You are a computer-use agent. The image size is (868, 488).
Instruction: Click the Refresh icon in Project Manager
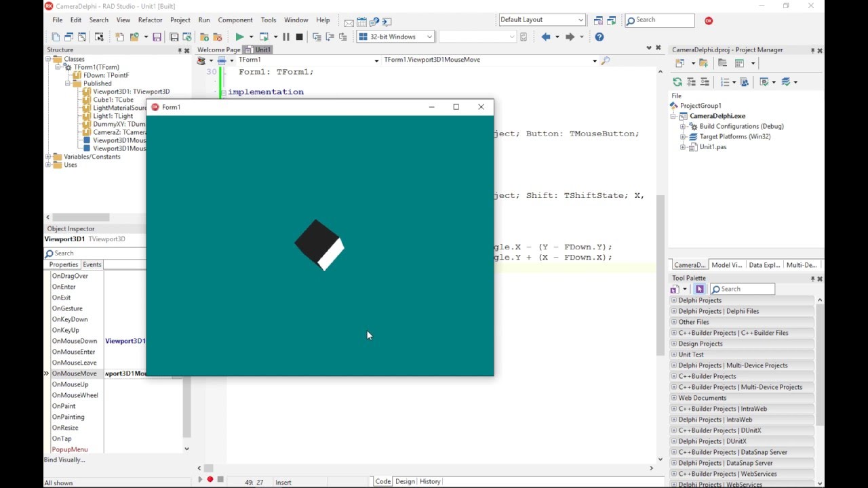coord(677,82)
